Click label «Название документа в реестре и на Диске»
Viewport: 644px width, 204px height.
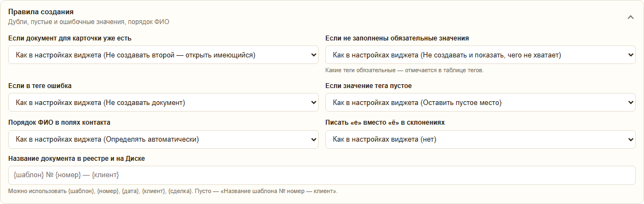(76, 159)
